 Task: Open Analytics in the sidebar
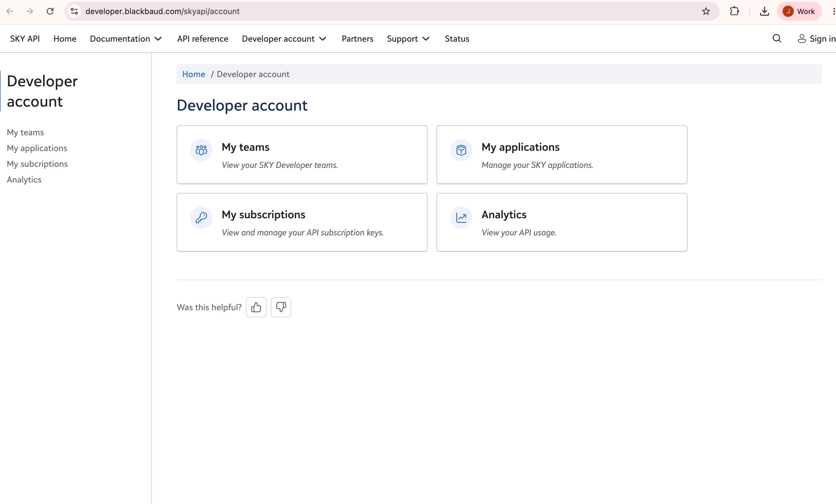click(x=24, y=179)
